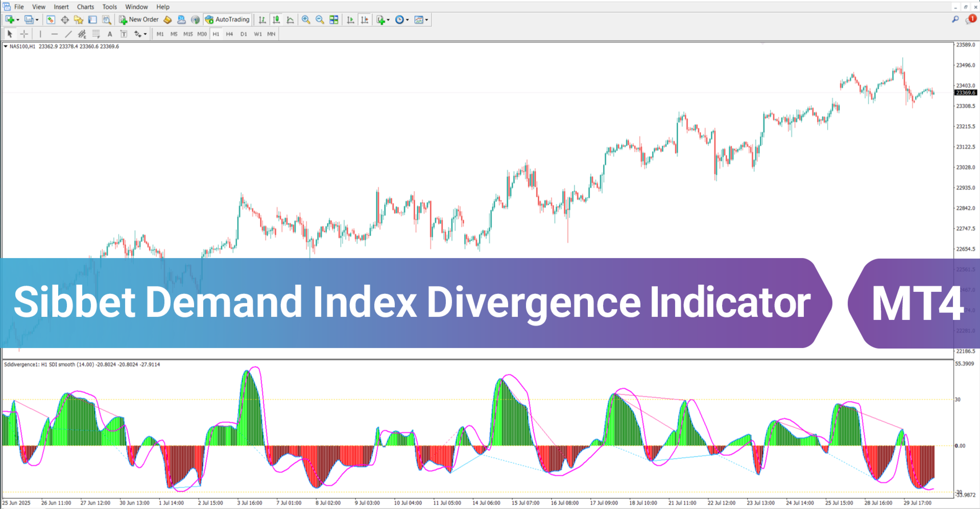This screenshot has height=509, width=980.
Task: Open the MQL5 community user icon
Action: point(181,20)
